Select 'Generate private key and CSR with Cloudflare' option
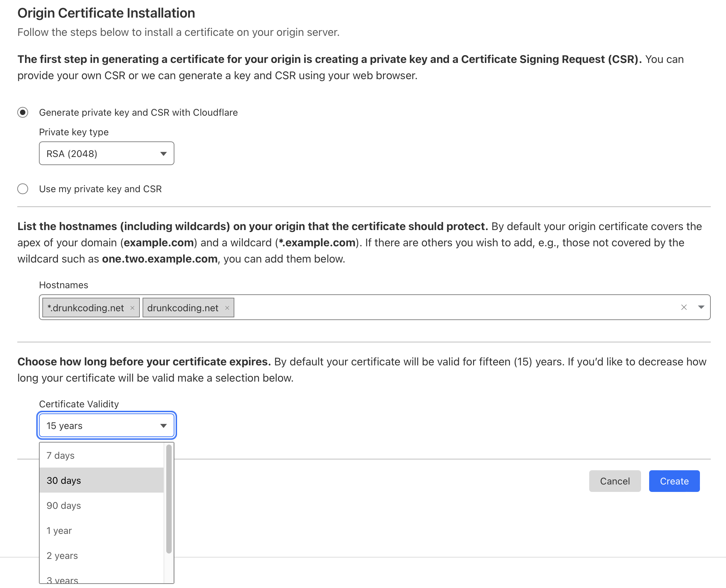The image size is (726, 588). (23, 112)
